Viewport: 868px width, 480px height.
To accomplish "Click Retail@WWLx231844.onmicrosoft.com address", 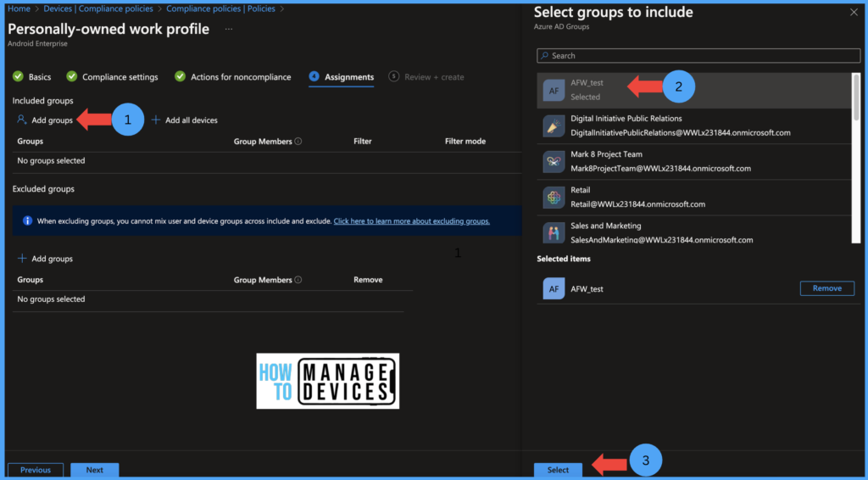I will (x=637, y=204).
